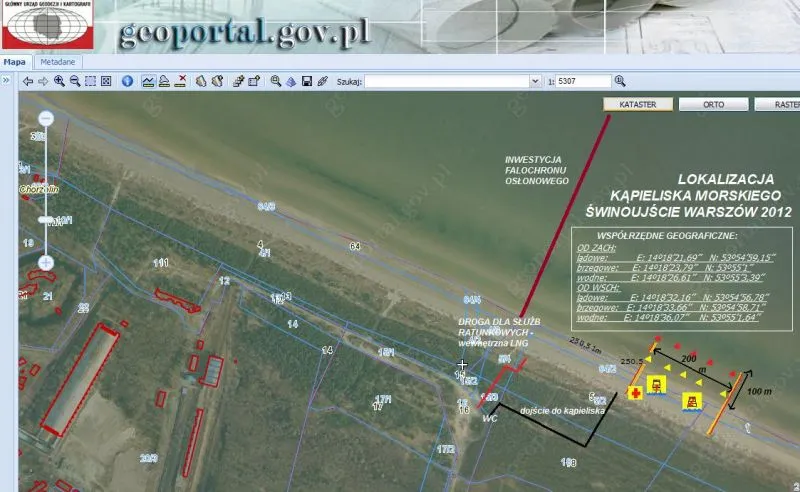The image size is (800, 492).
Task: Expand the collapsed left side panel
Action: (x=6, y=81)
